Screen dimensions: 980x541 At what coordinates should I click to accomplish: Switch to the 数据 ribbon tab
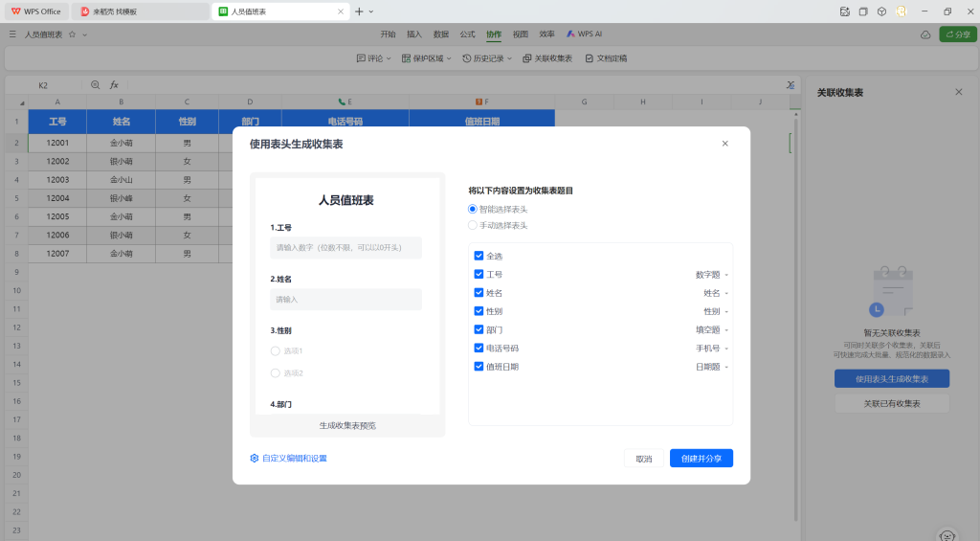tap(440, 34)
